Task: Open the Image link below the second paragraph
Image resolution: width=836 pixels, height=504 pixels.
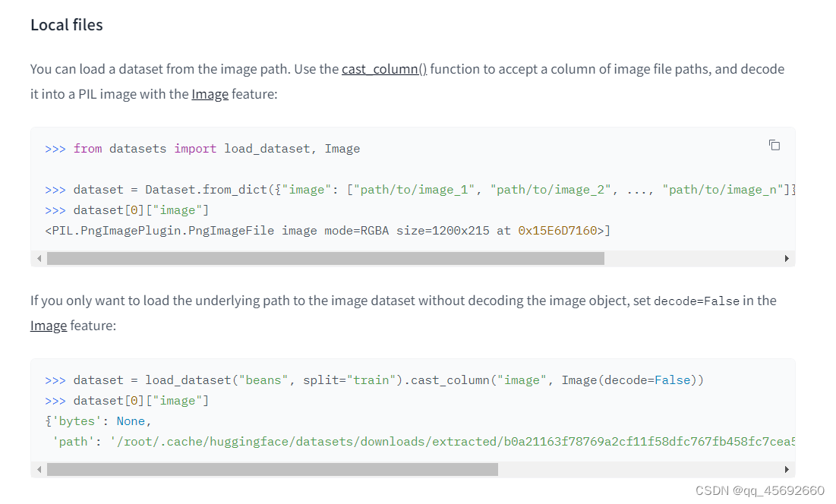Action: pyautogui.click(x=49, y=325)
